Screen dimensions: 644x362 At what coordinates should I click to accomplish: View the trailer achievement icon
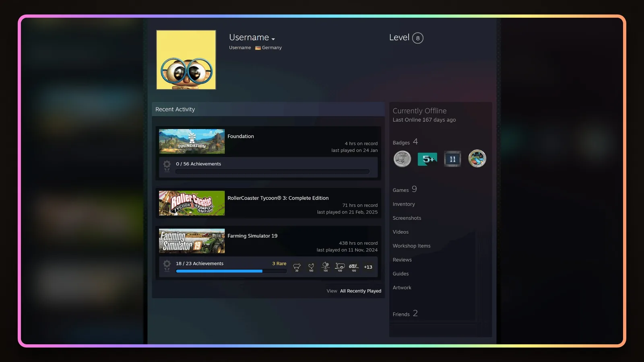point(340,267)
